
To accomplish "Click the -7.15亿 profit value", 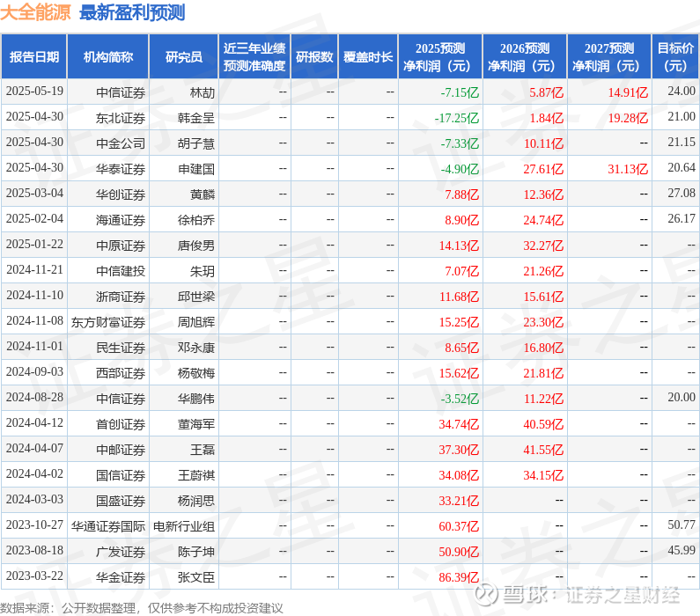I will pos(460,92).
